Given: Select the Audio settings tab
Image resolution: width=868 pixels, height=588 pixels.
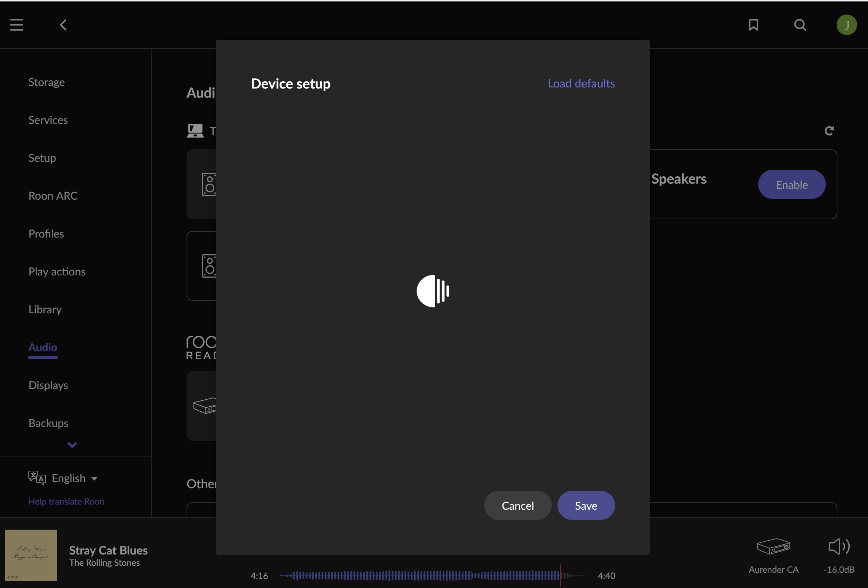Looking at the screenshot, I should click(43, 347).
